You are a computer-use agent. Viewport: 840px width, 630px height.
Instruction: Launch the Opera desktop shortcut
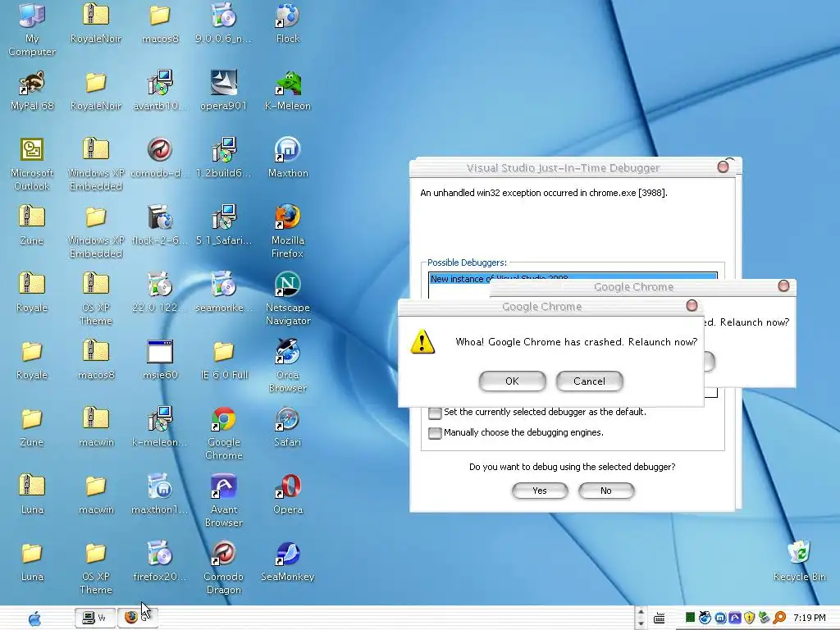[x=288, y=494]
